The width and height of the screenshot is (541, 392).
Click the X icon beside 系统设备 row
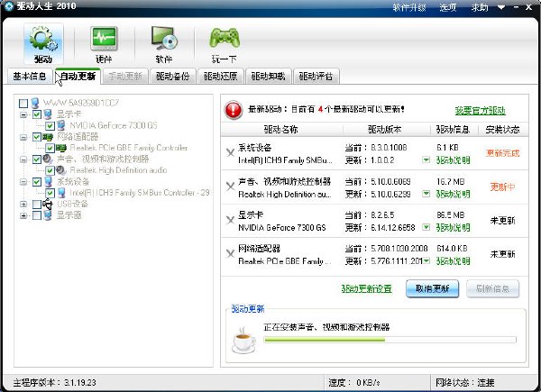[231, 152]
